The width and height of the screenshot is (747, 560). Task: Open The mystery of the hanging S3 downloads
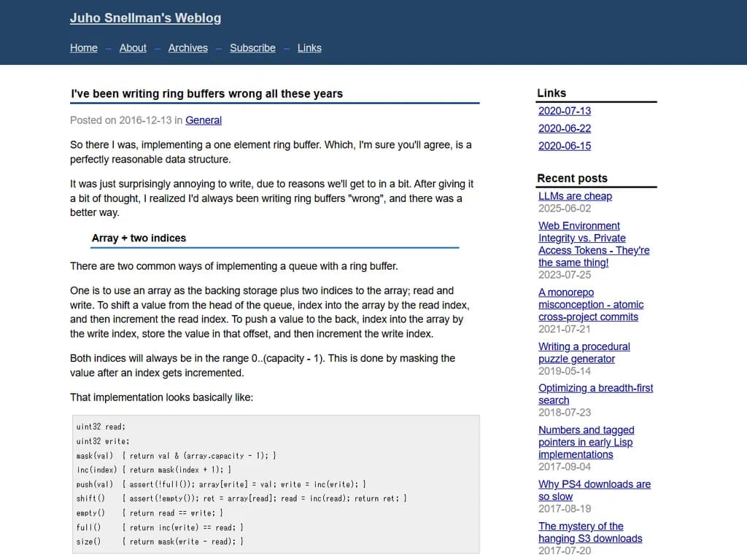(x=590, y=532)
